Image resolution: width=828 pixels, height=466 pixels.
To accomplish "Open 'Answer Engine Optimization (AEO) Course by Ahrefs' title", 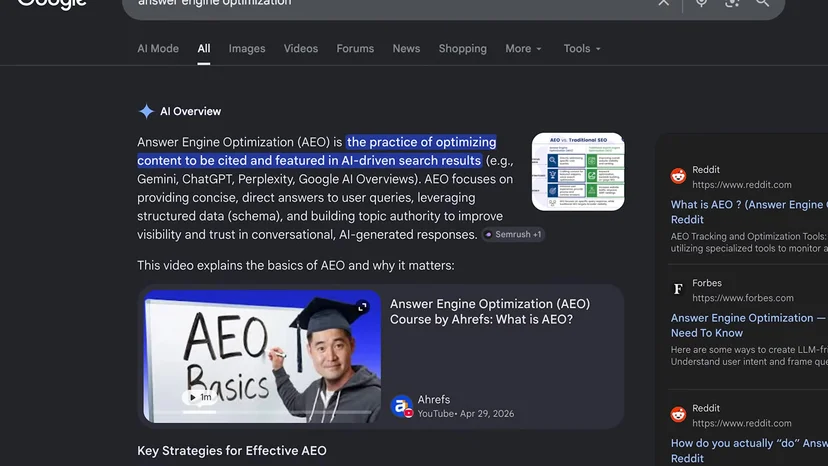I will 490,312.
